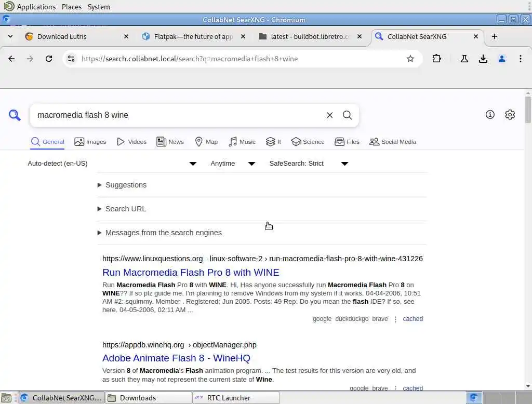Open the Auto-detect language dropdown
Viewport: 532px width, 404px height.
(112, 164)
